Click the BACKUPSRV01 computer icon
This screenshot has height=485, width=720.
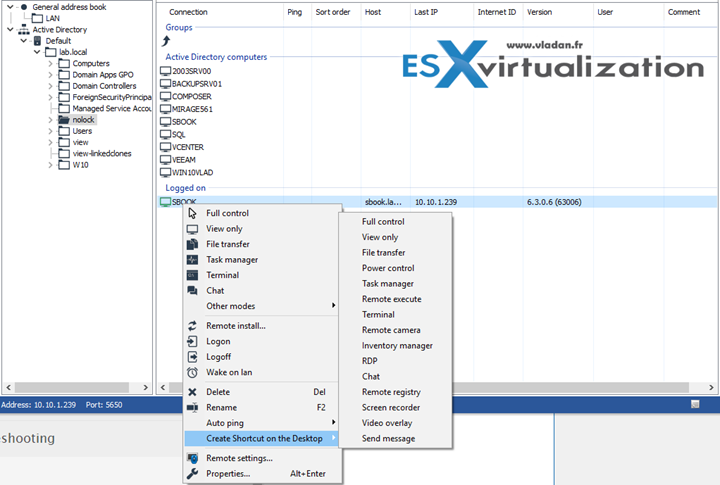tap(165, 84)
